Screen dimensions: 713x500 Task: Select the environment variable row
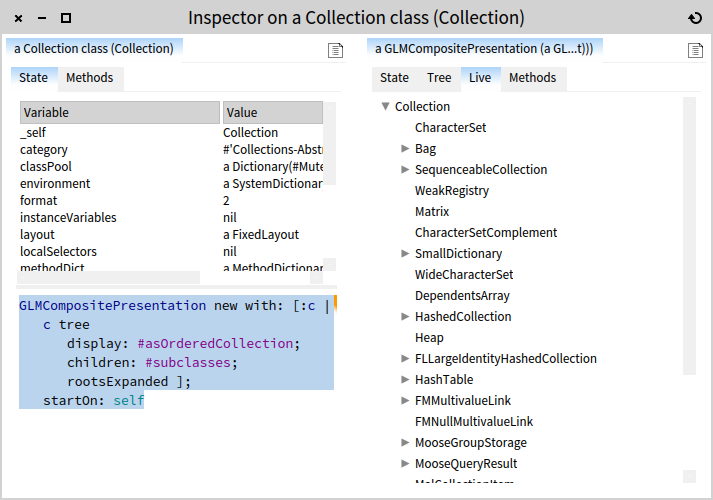point(171,184)
